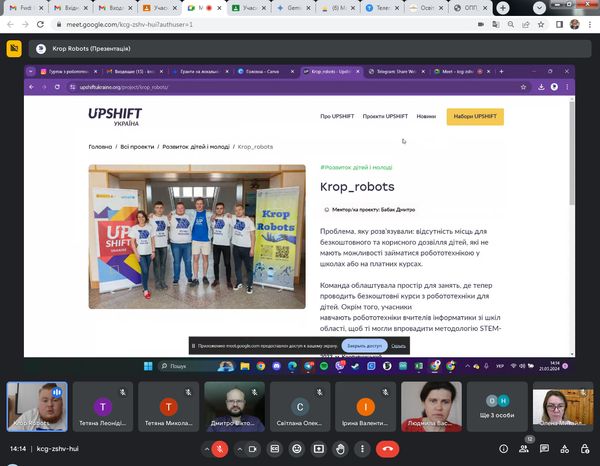
Task: Leave the call with red button
Action: click(390, 449)
